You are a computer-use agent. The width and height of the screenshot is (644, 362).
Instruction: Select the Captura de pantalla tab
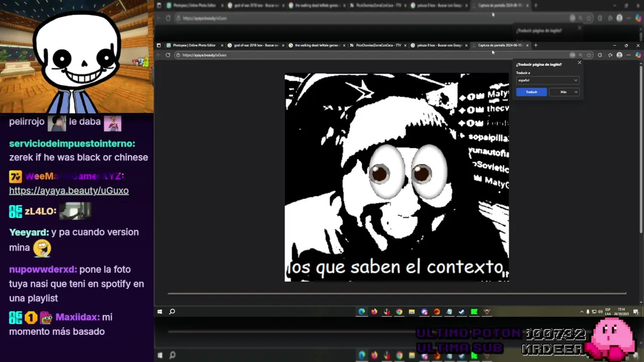click(500, 45)
